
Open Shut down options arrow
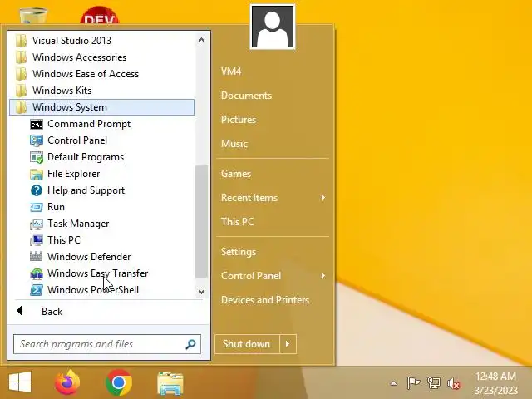pyautogui.click(x=288, y=344)
